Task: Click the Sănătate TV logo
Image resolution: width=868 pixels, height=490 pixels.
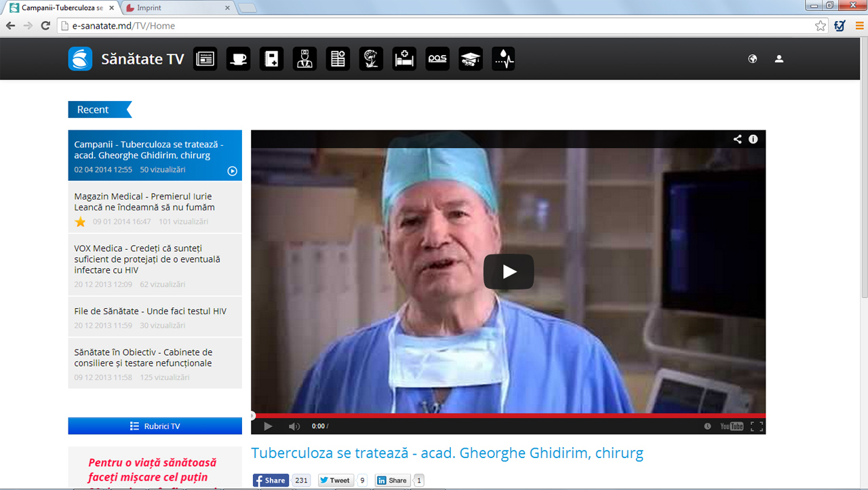Action: pos(80,58)
